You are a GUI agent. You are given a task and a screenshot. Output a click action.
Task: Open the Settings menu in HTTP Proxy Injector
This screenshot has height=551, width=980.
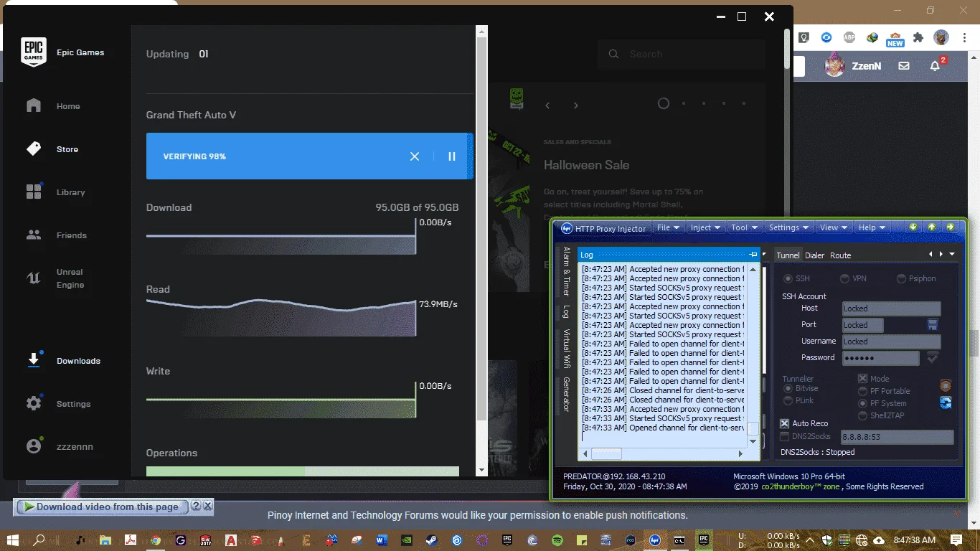788,227
